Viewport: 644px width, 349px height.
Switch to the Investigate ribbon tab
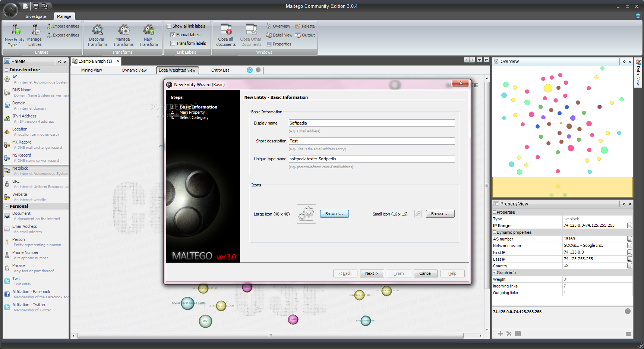point(36,16)
